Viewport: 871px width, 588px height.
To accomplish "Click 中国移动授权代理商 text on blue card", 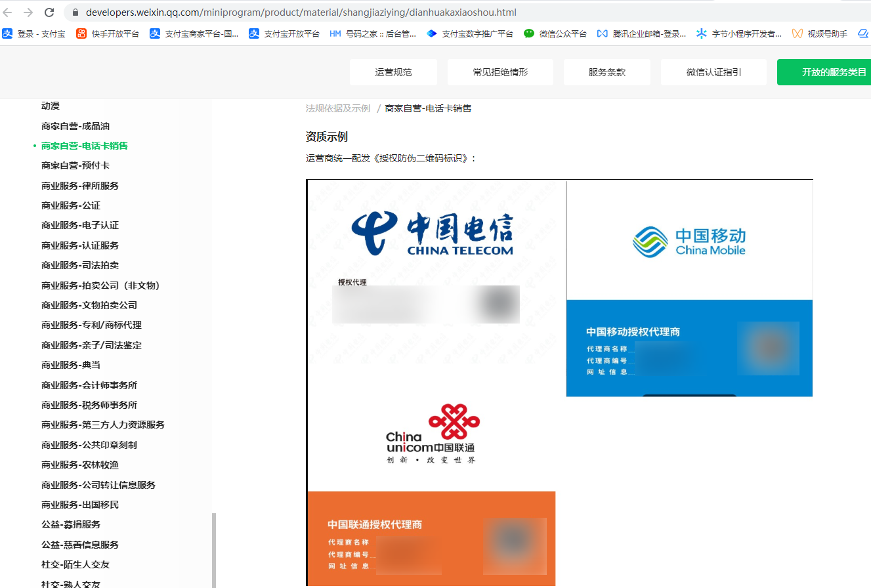I will coord(633,332).
